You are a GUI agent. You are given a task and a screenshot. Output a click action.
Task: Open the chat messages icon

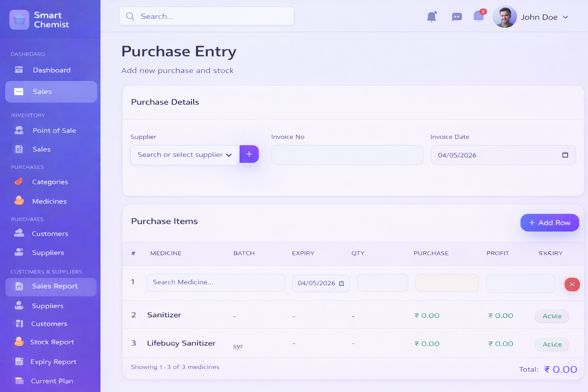tap(457, 17)
